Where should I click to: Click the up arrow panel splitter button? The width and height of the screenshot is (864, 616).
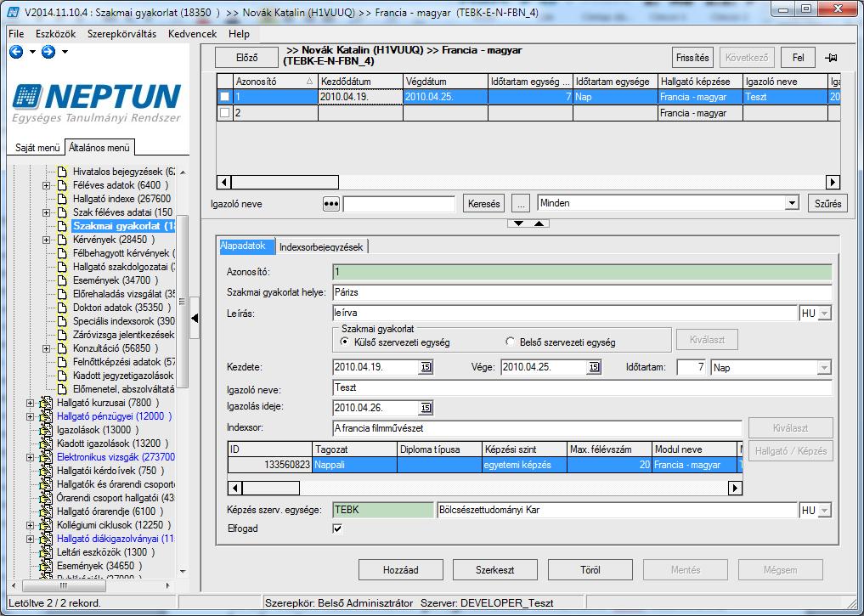pyautogui.click(x=539, y=223)
